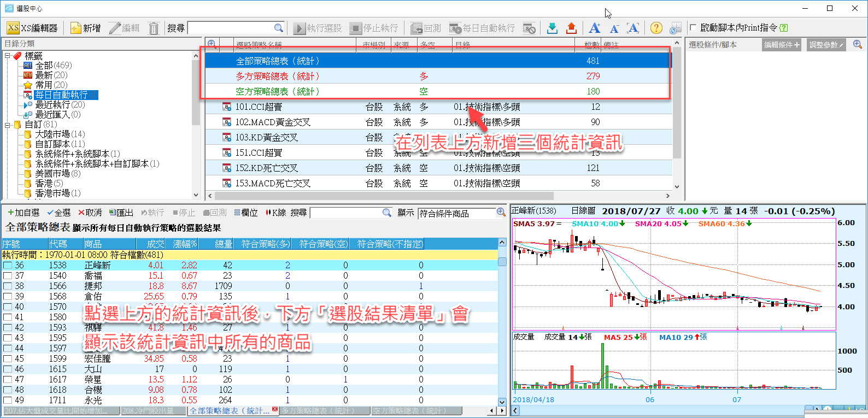
Task: Click the 編輯條件 button
Action: [x=781, y=45]
